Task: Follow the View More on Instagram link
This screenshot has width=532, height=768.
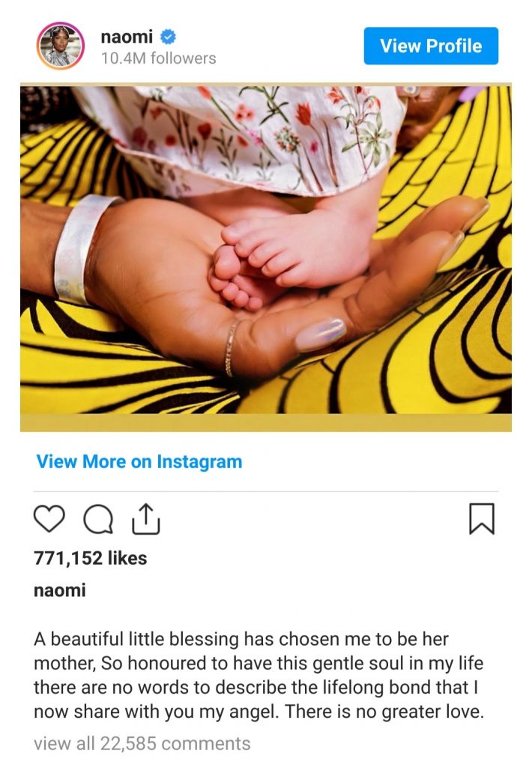Action: 139,461
